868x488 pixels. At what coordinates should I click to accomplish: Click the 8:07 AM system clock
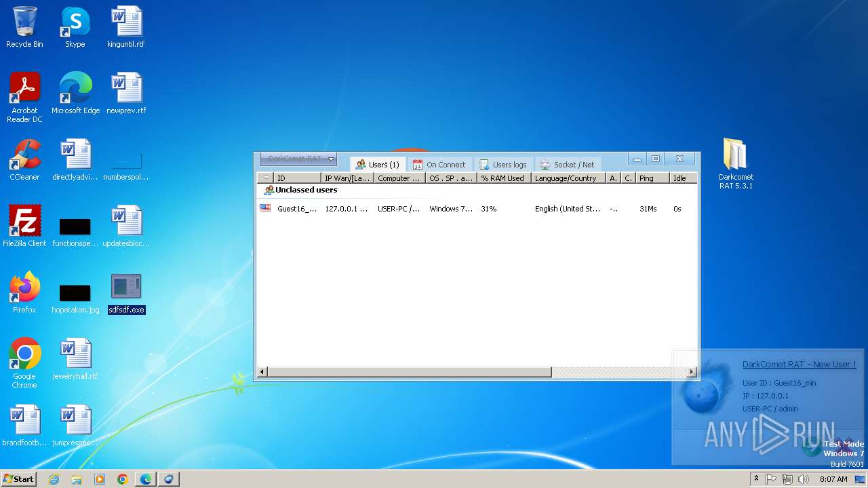coord(833,479)
